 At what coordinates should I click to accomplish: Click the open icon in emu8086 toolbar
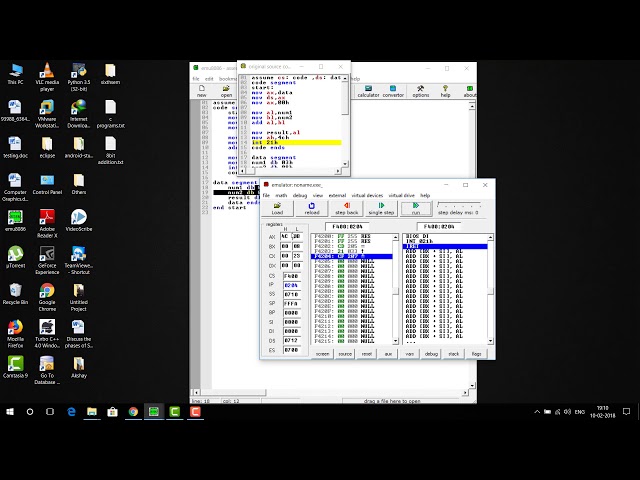(x=226, y=91)
